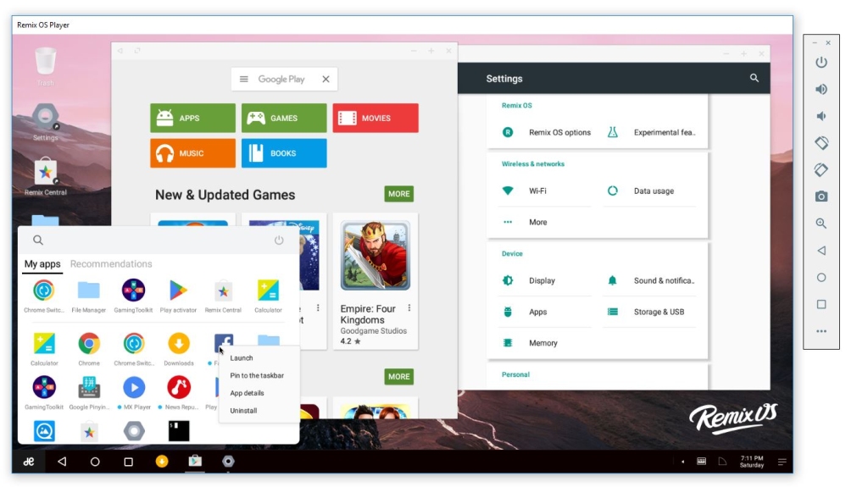Open overflow menu on Empire: Four Kingdoms card
Screen dimensions: 868x487
pyautogui.click(x=409, y=307)
